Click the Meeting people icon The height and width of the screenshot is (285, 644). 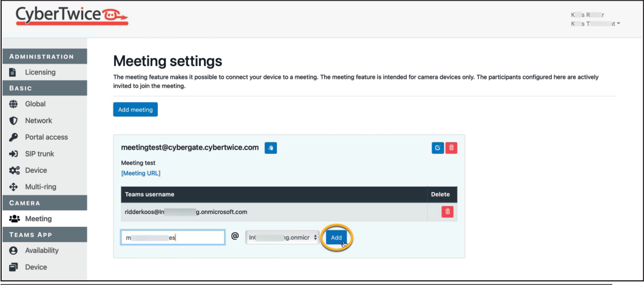(x=14, y=218)
